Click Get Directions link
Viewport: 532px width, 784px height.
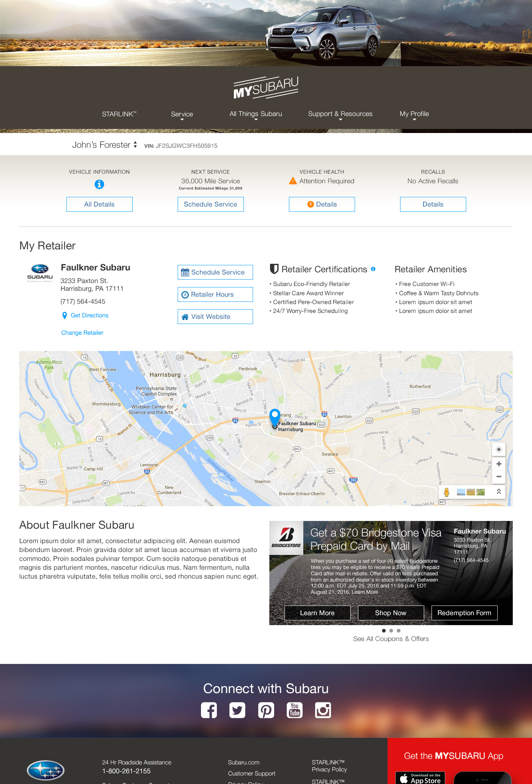point(89,316)
